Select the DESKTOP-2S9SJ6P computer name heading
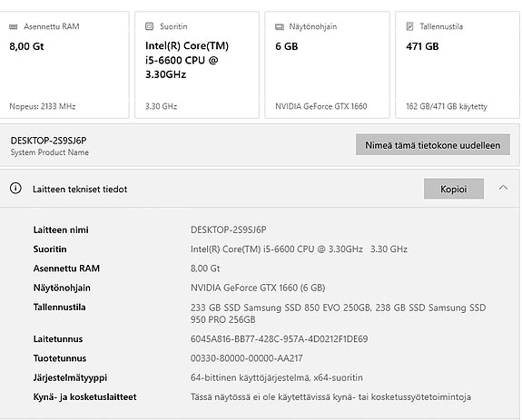Image resolution: width=522 pixels, height=420 pixels. tap(49, 141)
